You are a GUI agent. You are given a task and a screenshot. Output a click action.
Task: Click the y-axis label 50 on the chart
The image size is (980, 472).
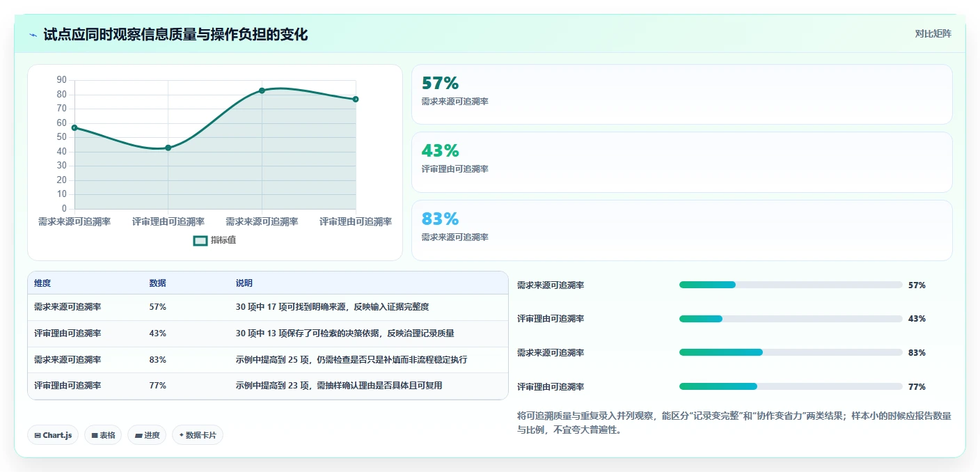tap(62, 137)
